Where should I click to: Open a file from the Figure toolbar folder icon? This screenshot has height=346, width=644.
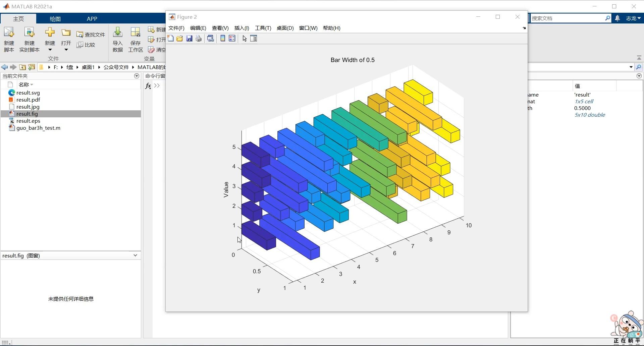tap(180, 38)
